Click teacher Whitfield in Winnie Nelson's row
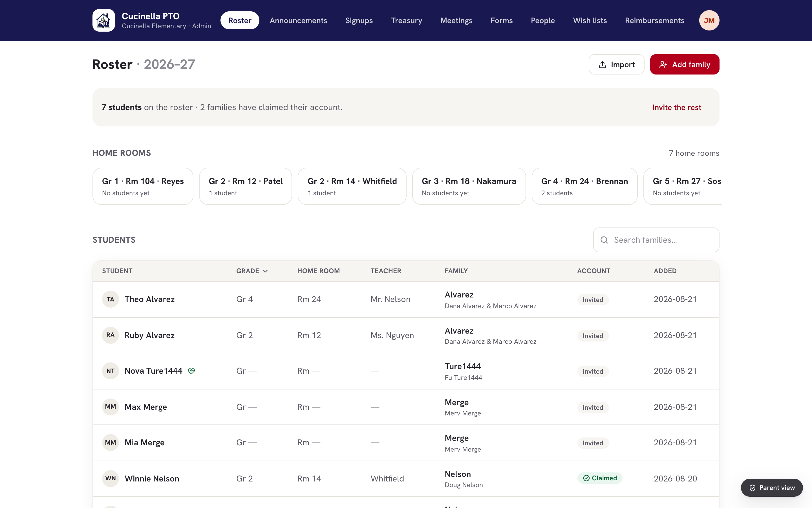812x508 pixels. 387,478
